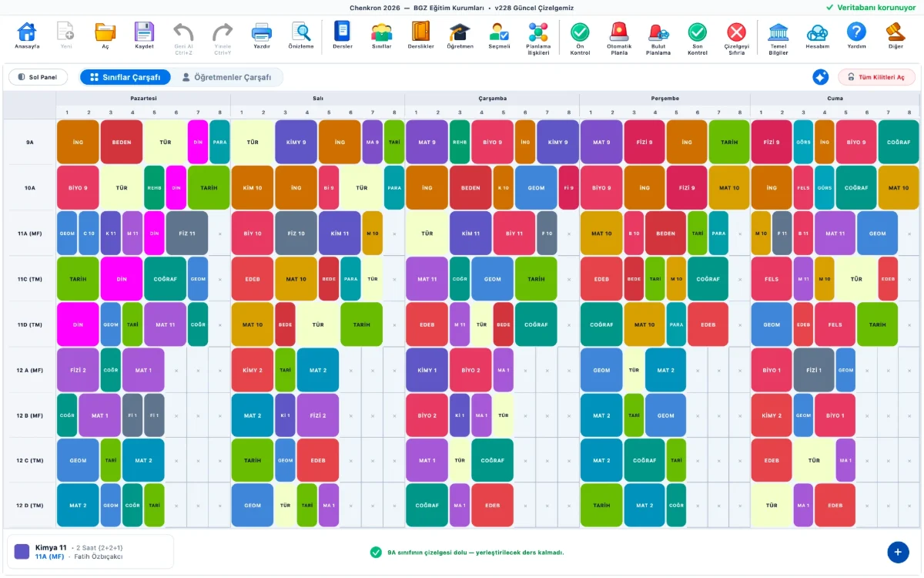Switch to the Sınıflar Çarşafı tab

125,77
